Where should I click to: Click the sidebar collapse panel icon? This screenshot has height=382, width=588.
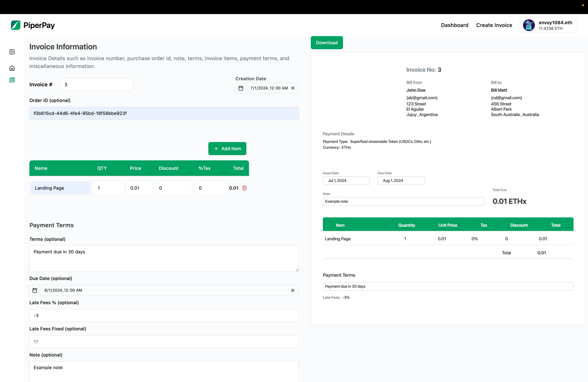coord(12,52)
